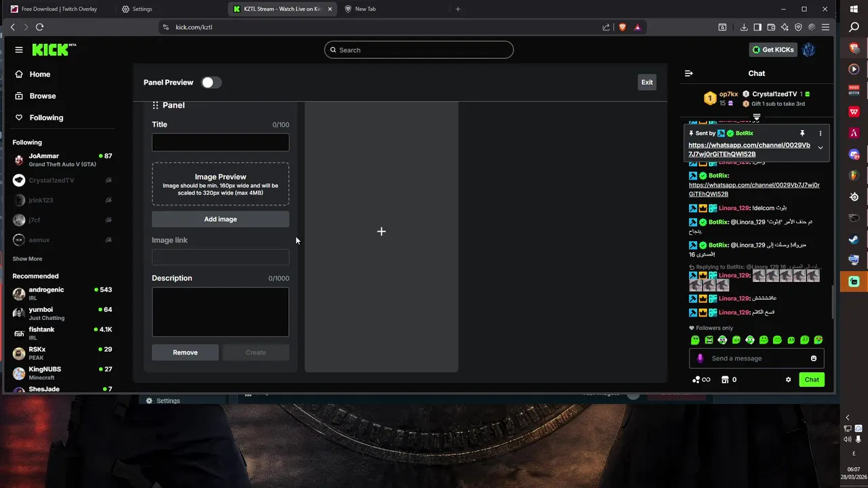Expand the pinned message chevron
The height and width of the screenshot is (488, 868).
tap(820, 148)
